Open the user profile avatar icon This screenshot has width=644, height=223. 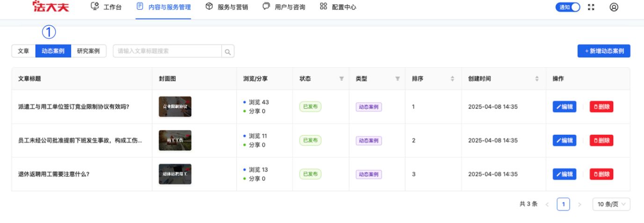[x=614, y=7]
